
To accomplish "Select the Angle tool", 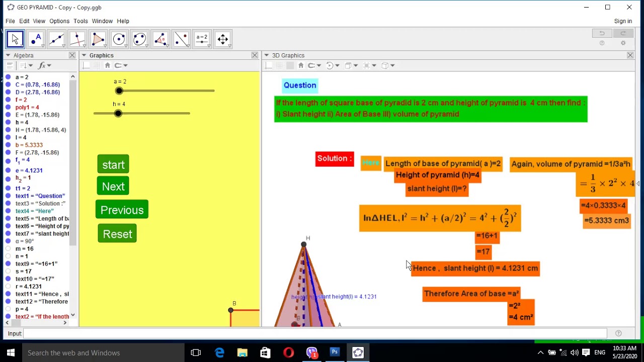I will pyautogui.click(x=160, y=39).
